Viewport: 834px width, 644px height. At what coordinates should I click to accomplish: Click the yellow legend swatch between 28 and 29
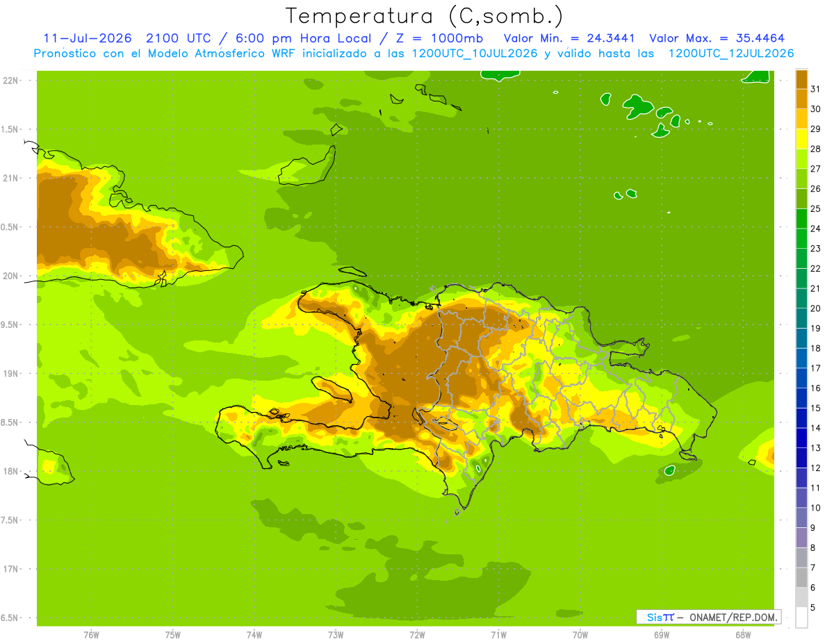(801, 139)
